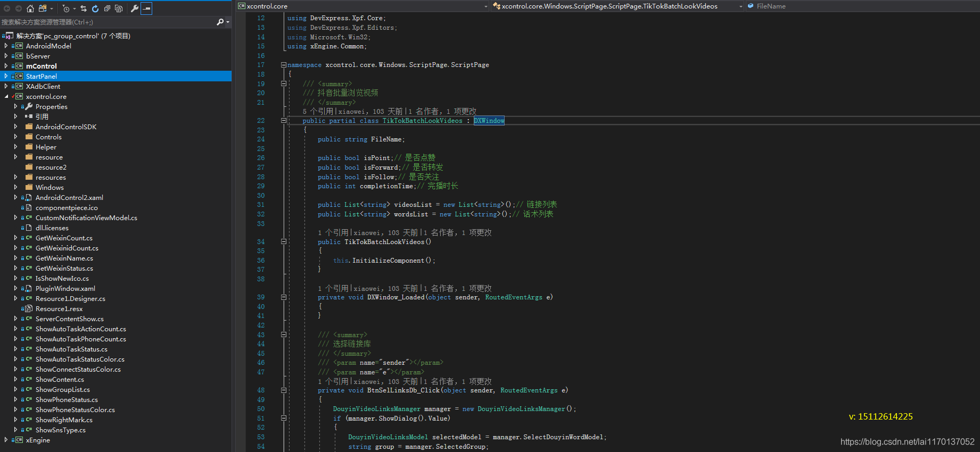Click the PluginWindow.xaml file icon
The height and width of the screenshot is (452, 980).
(x=29, y=288)
